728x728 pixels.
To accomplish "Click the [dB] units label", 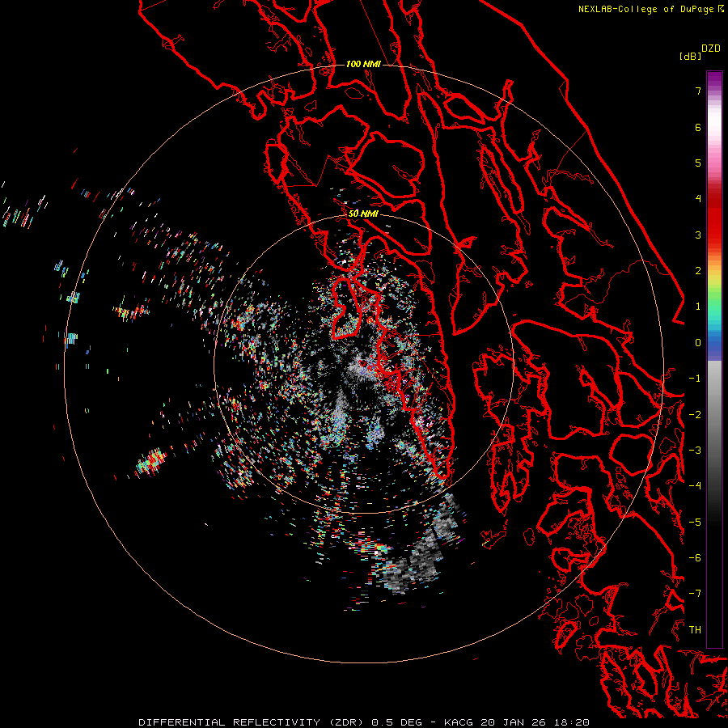I will [x=690, y=56].
